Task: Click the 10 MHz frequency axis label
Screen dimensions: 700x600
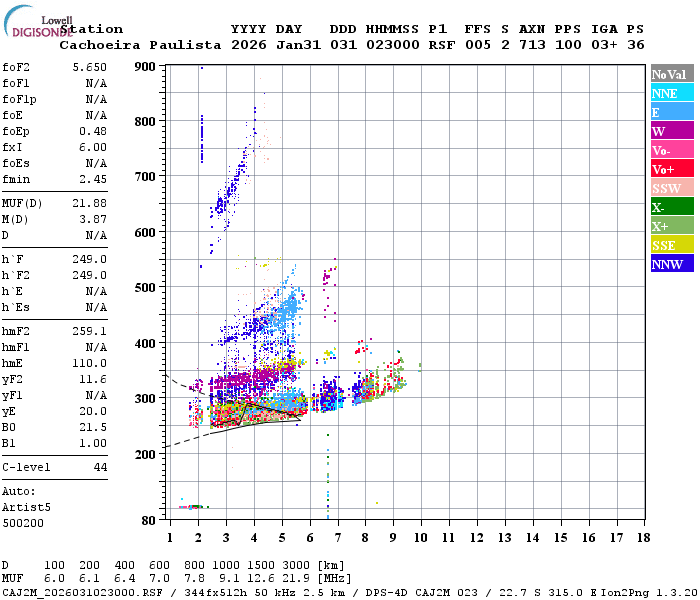Action: (x=421, y=538)
